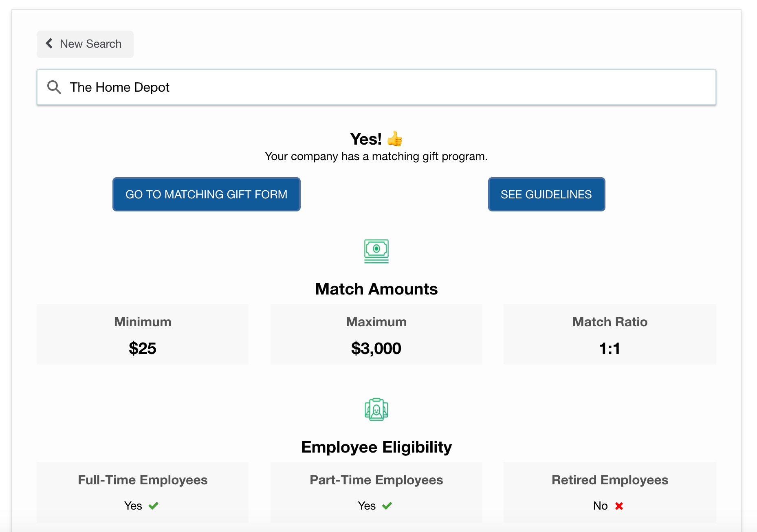The height and width of the screenshot is (532, 757).
Task: Click the red X under Retired Employees
Action: (x=619, y=506)
